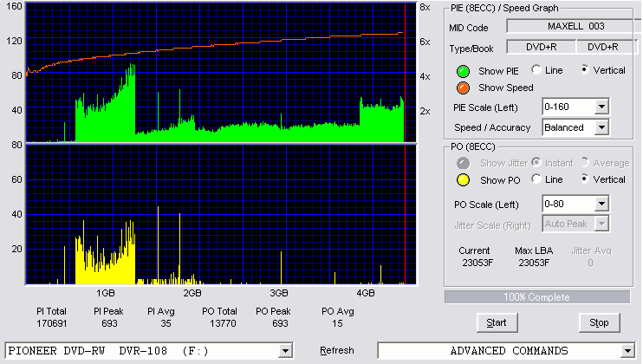Click the Max LBA value 23053F
This screenshot has width=643, height=364.
[x=534, y=263]
